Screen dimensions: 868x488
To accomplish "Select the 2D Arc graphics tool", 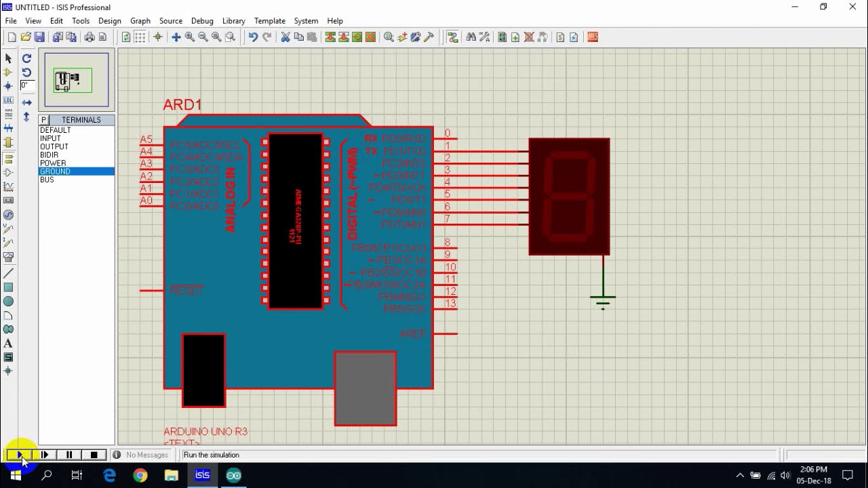I will (8, 316).
